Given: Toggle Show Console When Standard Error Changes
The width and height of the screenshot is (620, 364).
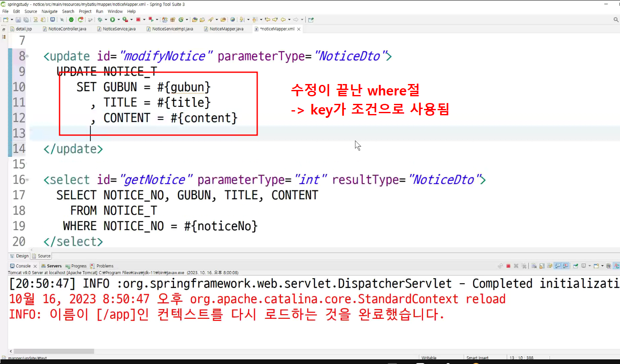Looking at the screenshot, I should click(x=566, y=266).
